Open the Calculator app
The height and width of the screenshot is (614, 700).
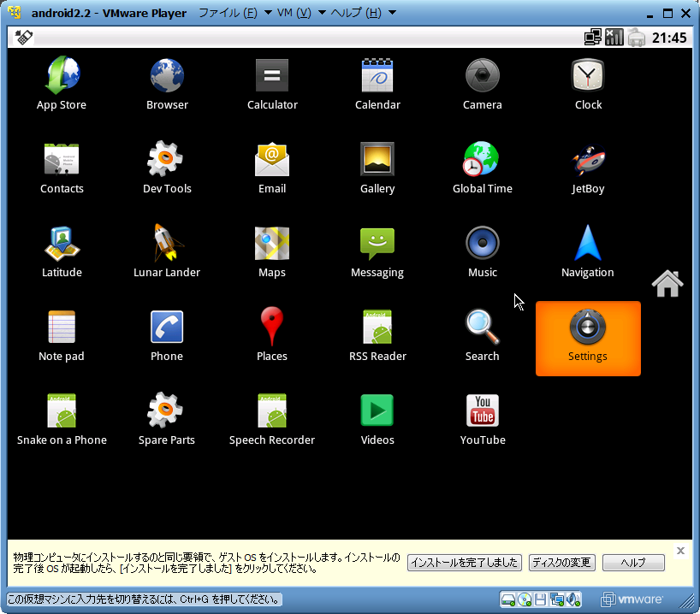point(272,83)
